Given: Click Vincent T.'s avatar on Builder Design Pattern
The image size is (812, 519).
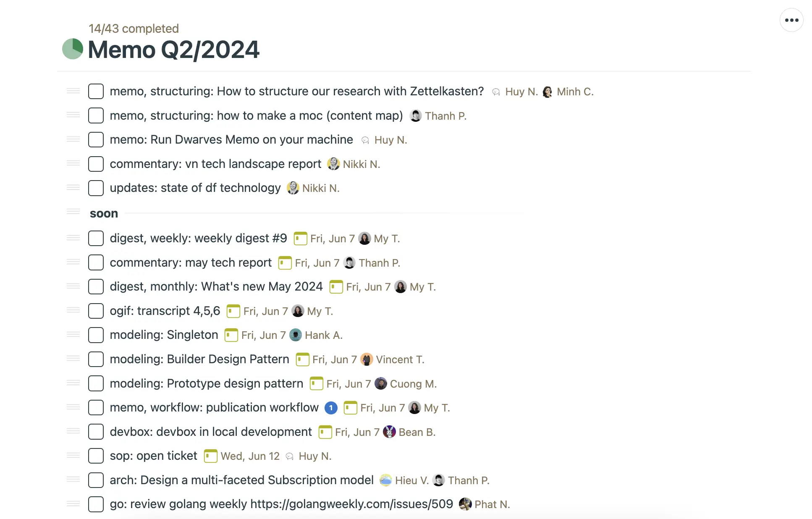Looking at the screenshot, I should (x=367, y=359).
